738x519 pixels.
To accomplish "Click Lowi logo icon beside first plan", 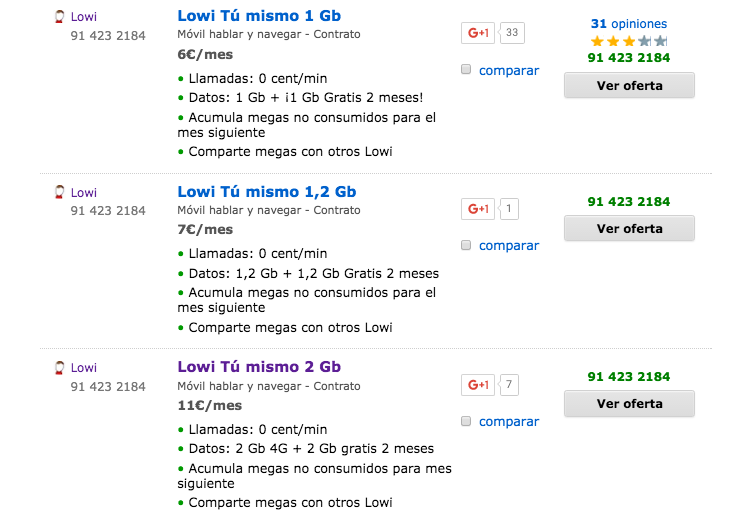I will click(59, 17).
